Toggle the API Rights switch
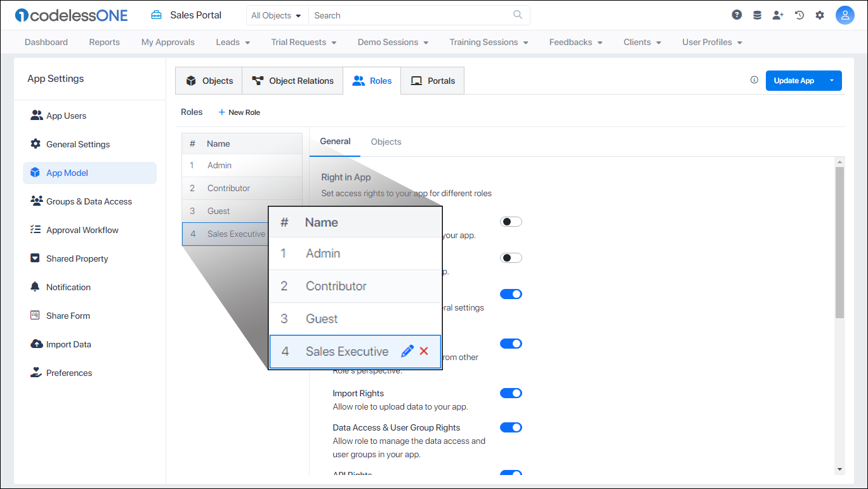Screen dimensions: 868x489 511,473
